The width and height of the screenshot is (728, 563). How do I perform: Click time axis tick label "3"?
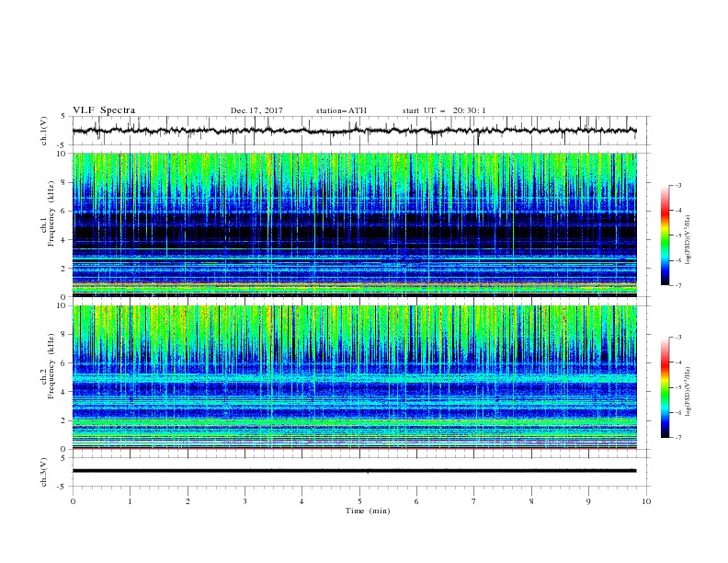point(245,501)
